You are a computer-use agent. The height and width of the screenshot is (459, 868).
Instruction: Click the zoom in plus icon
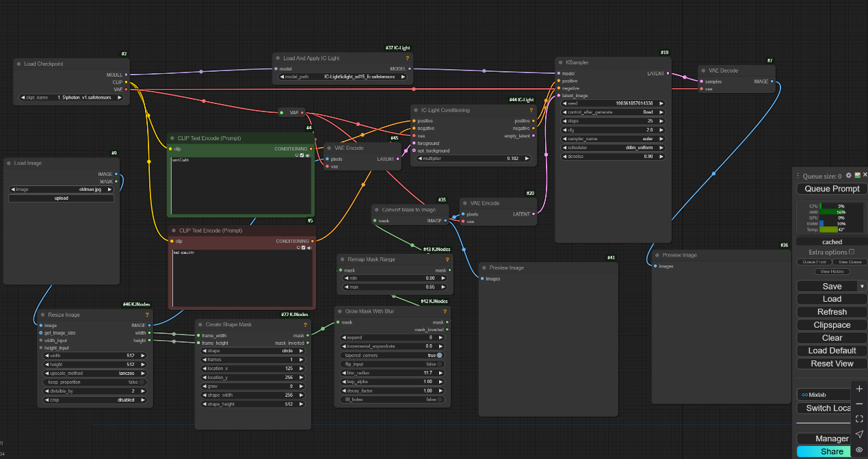[859, 389]
